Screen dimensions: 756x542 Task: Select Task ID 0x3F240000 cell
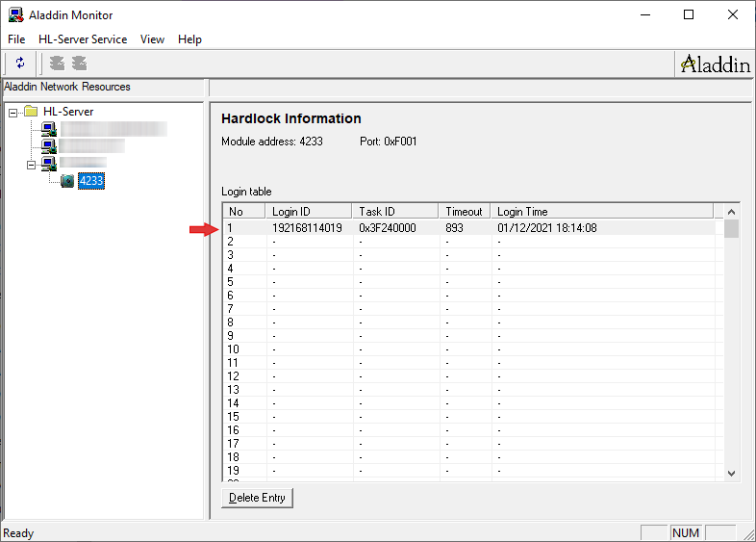coord(388,228)
